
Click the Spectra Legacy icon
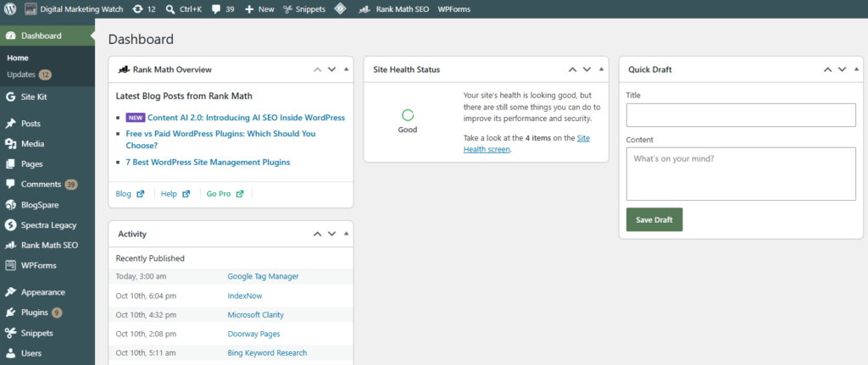[10, 225]
